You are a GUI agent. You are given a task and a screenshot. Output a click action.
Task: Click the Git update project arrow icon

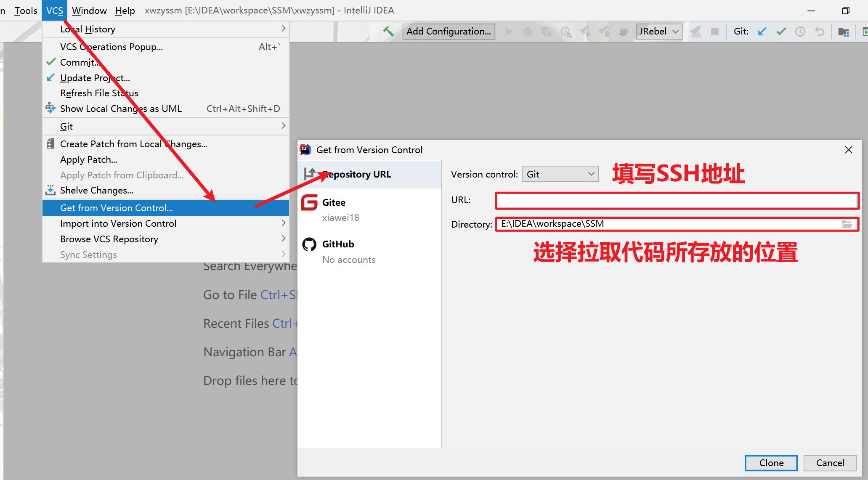tap(762, 32)
